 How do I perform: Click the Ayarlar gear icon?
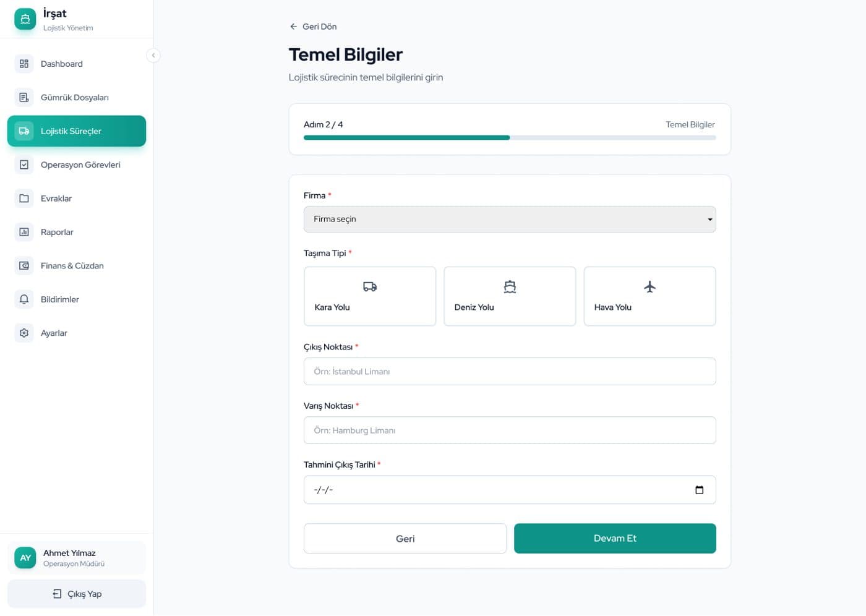[x=24, y=333]
